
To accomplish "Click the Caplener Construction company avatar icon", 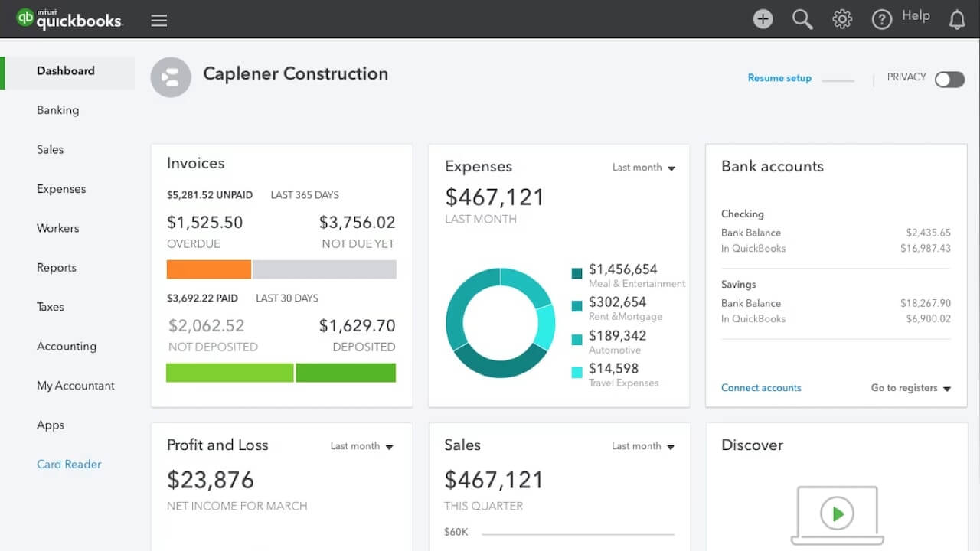I will pos(170,77).
